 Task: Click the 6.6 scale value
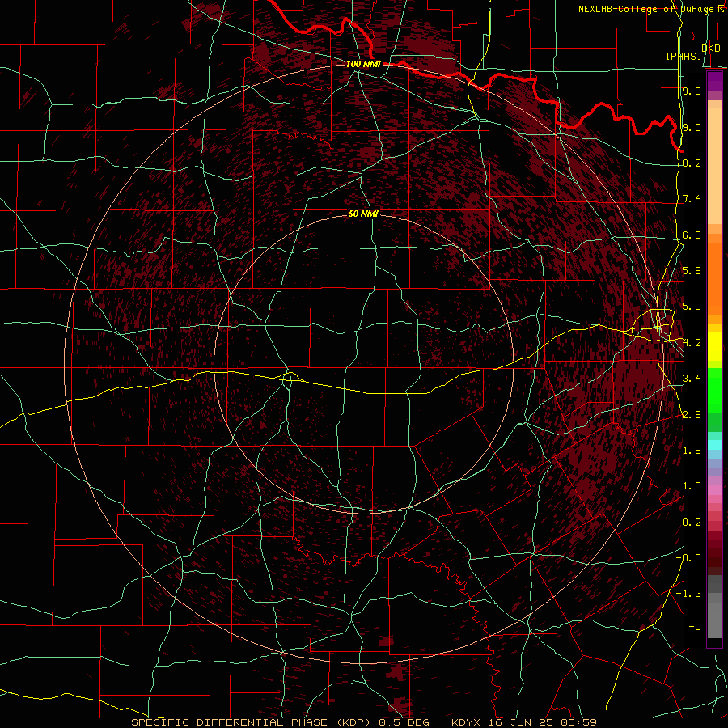tap(692, 235)
